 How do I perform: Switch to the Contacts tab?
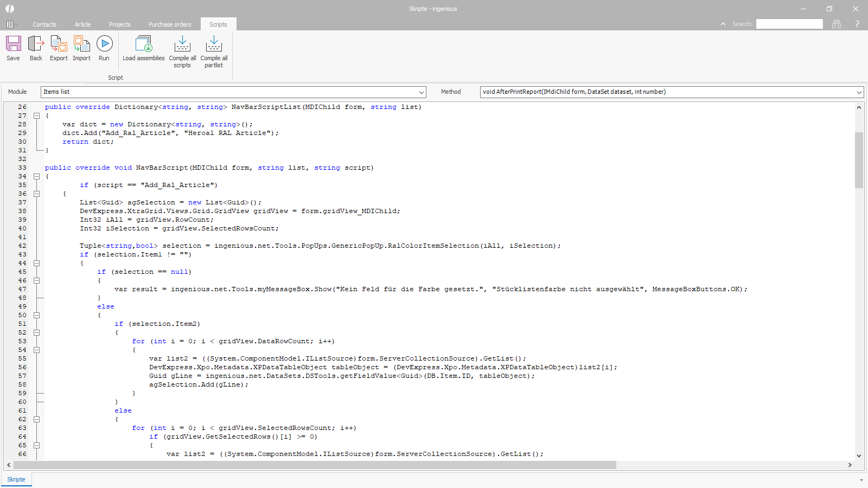pos(44,24)
